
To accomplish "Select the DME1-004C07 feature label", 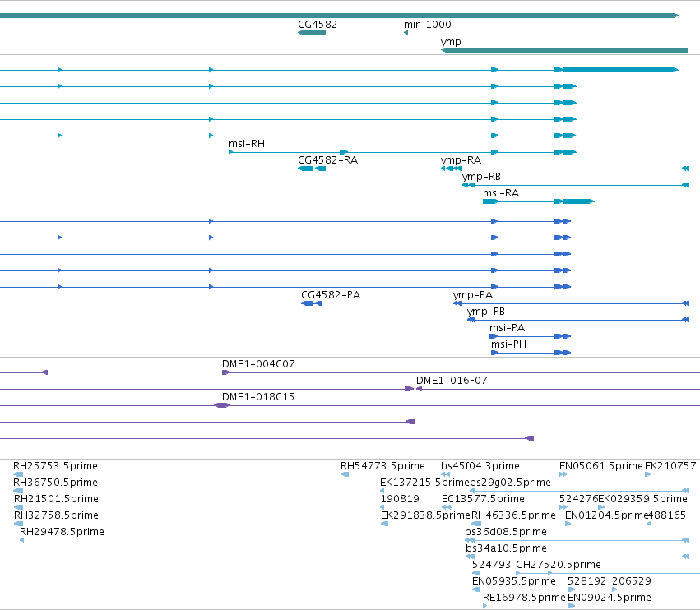I will point(258,364).
